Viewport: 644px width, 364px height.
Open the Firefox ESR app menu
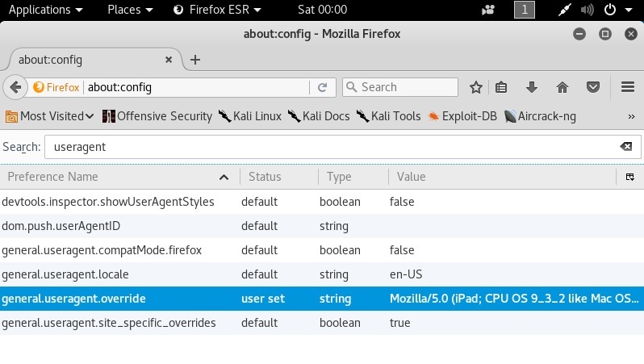(x=217, y=10)
